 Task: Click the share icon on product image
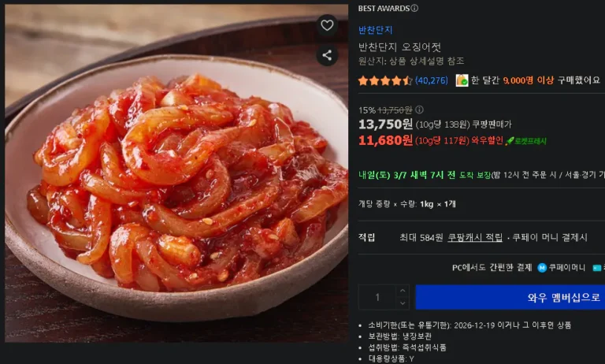tap(327, 56)
